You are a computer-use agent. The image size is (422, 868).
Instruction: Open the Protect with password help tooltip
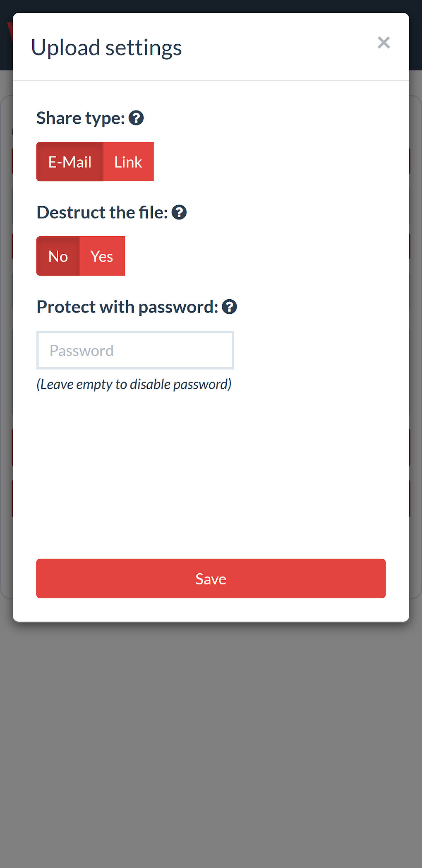pos(229,307)
